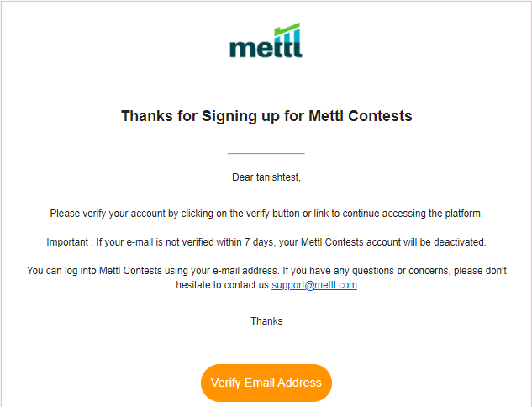This screenshot has width=532, height=407.
Task: Select the 'Thanks for Signing up' heading
Action: [x=266, y=116]
